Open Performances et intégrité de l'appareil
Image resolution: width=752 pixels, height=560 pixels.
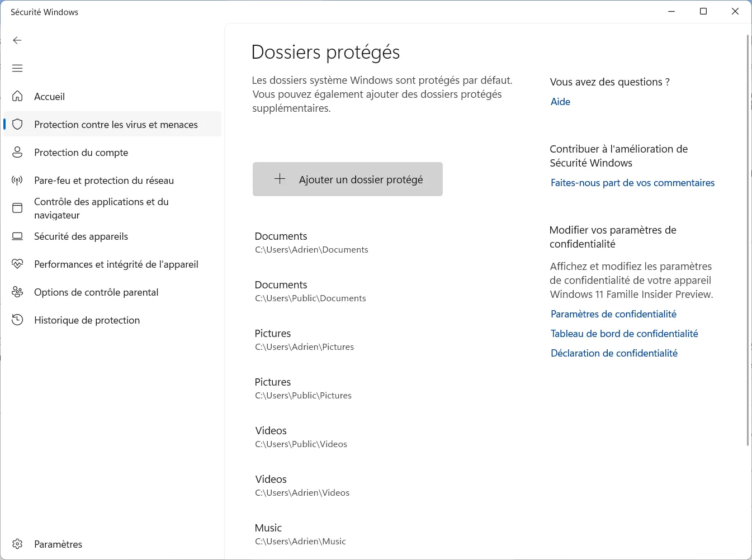116,264
